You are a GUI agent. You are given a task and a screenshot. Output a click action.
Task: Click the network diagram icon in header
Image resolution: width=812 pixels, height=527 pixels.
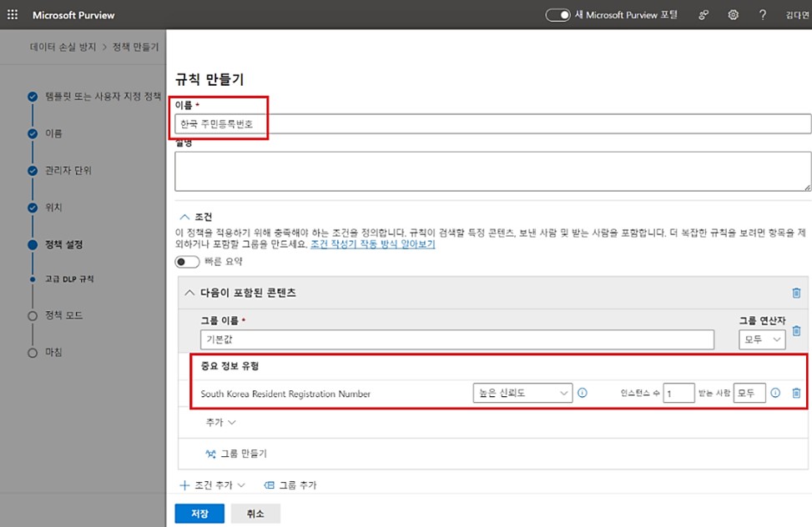[704, 15]
